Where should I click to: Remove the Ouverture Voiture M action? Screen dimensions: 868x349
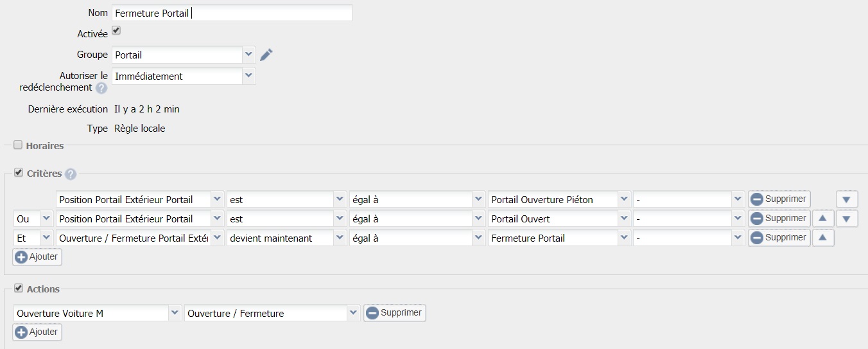[394, 313]
